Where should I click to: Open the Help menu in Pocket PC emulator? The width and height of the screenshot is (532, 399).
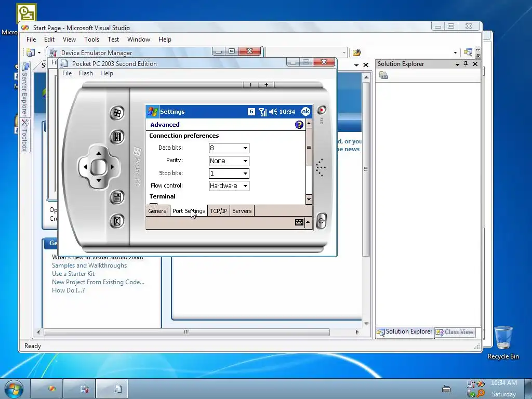[x=107, y=73]
